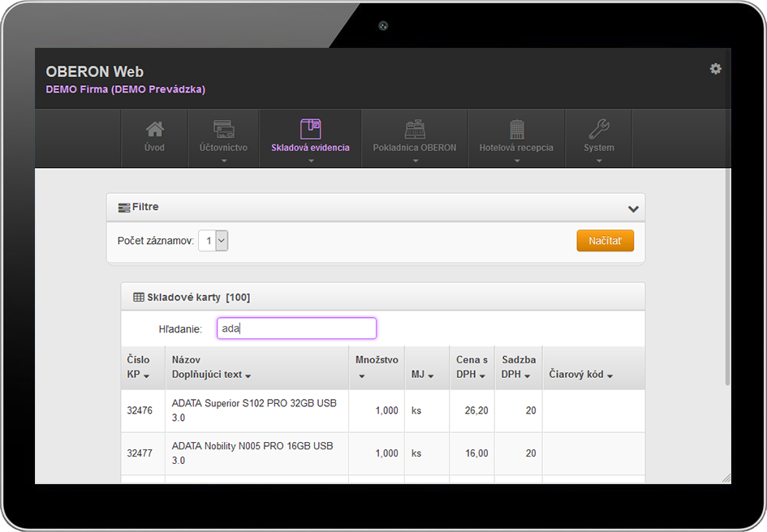This screenshot has height=532, width=767.
Task: Sort by Množstvo column arrow
Action: point(362,376)
